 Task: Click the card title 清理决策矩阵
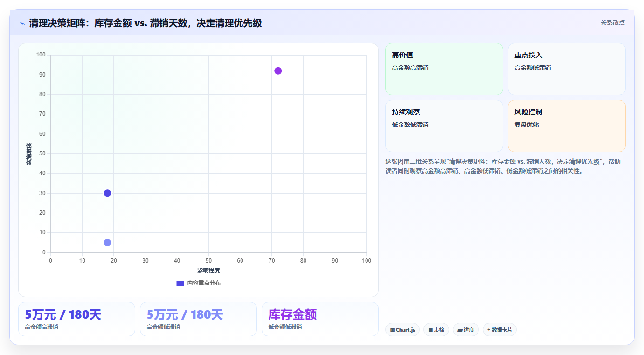point(145,23)
